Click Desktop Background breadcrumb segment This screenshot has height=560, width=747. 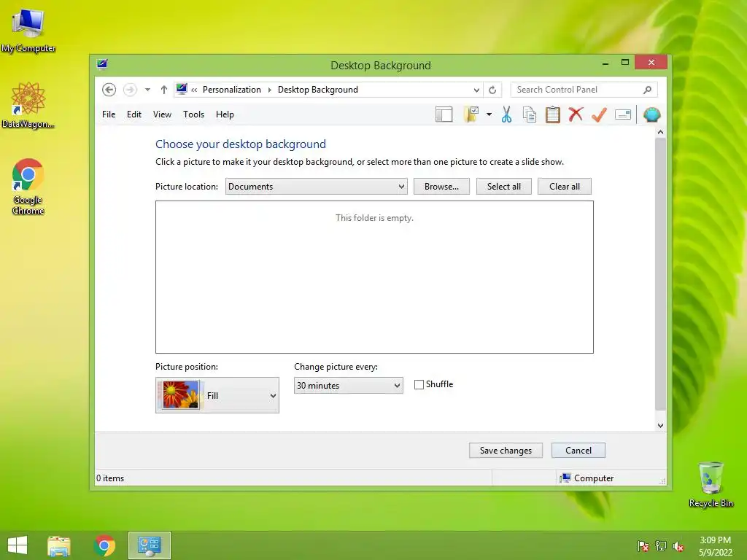point(318,90)
